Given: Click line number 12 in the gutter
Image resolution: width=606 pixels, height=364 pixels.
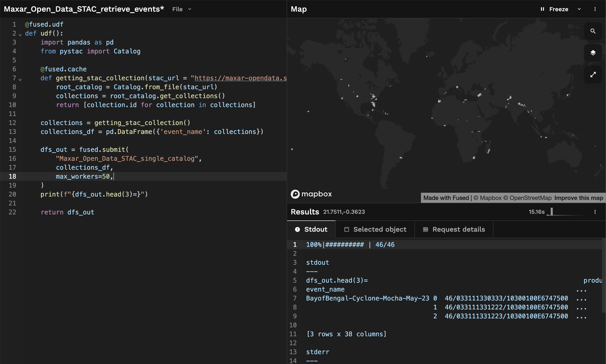Looking at the screenshot, I should click(x=12, y=123).
